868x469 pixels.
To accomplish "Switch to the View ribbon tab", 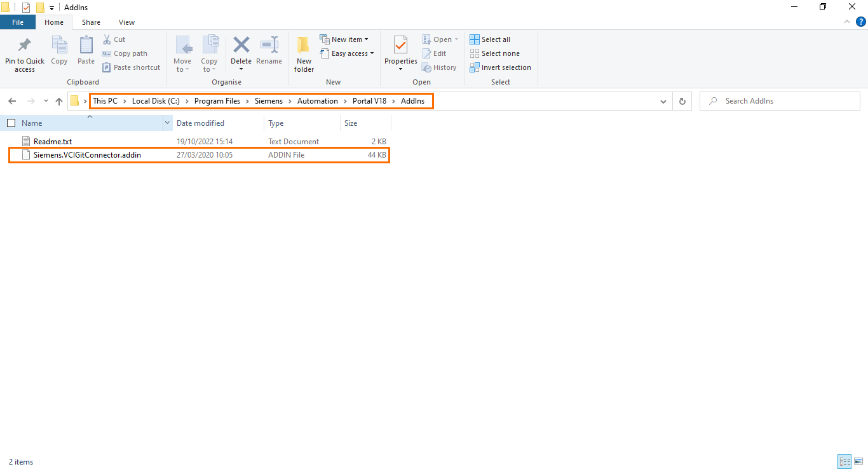I will (x=126, y=22).
